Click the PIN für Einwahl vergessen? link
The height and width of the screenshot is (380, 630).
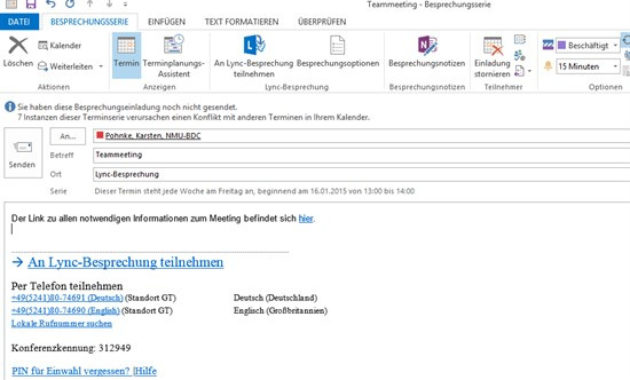pyautogui.click(x=71, y=371)
